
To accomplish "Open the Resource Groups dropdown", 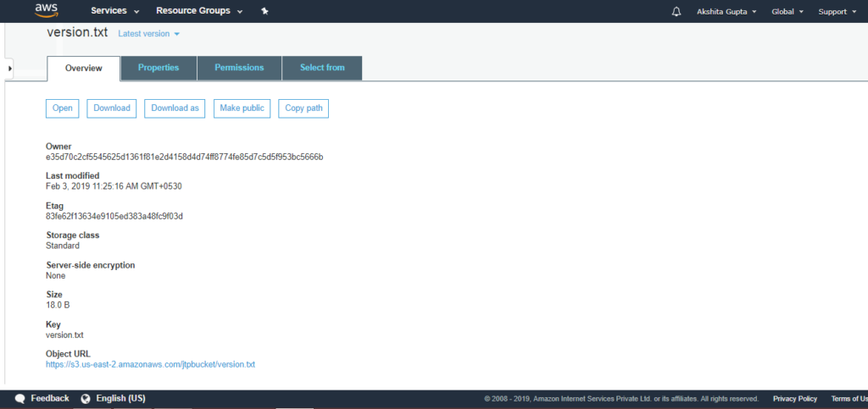I will (199, 11).
